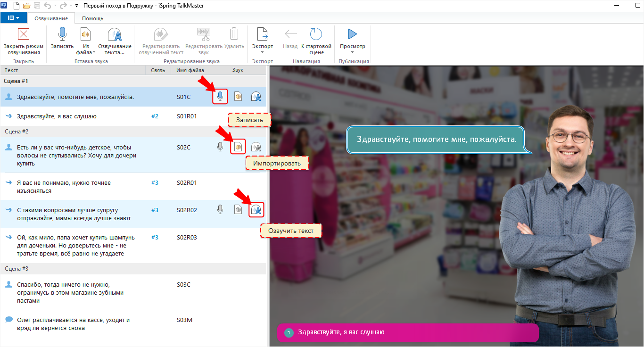
Task: Generate text-to-speech for the S02R02 row
Action: point(256,210)
